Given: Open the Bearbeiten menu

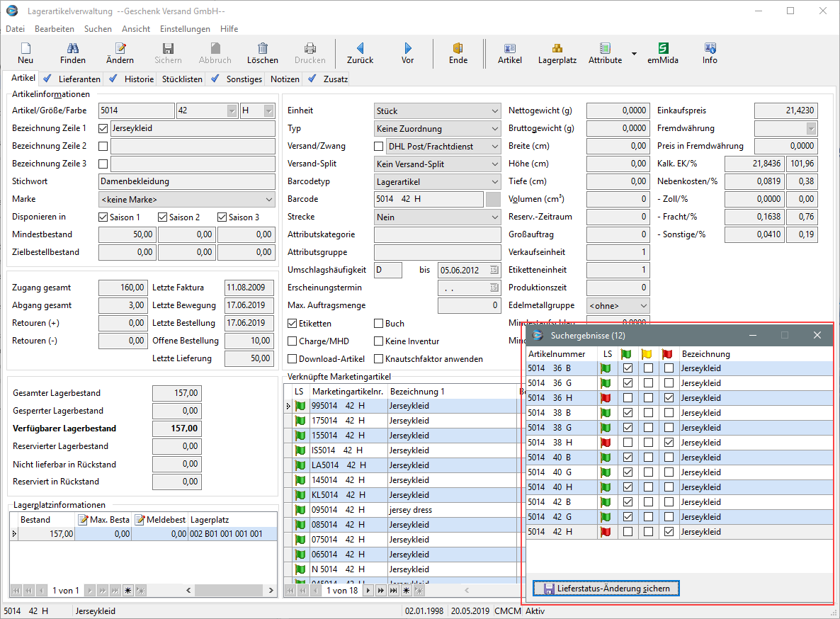Looking at the screenshot, I should pos(54,29).
